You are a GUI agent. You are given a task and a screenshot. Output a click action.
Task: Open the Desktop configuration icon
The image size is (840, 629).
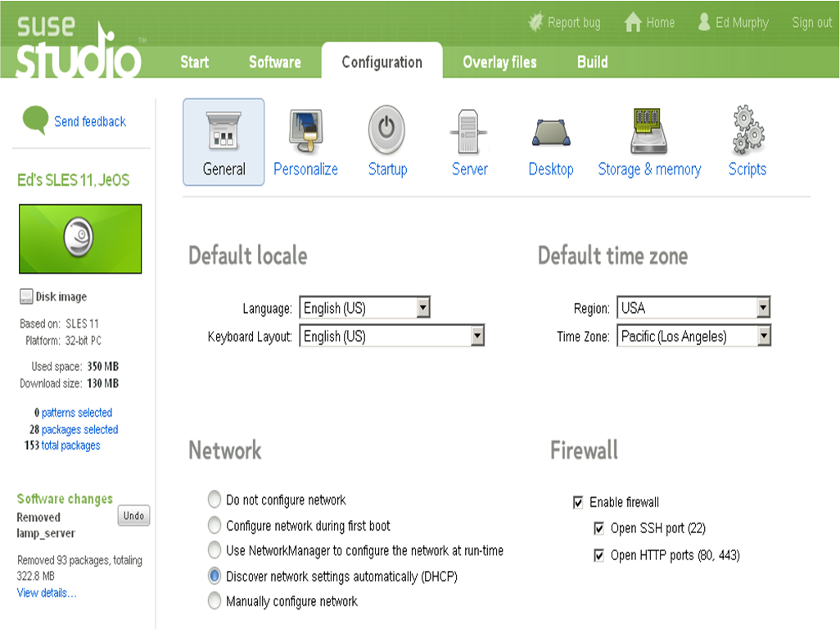tap(551, 133)
